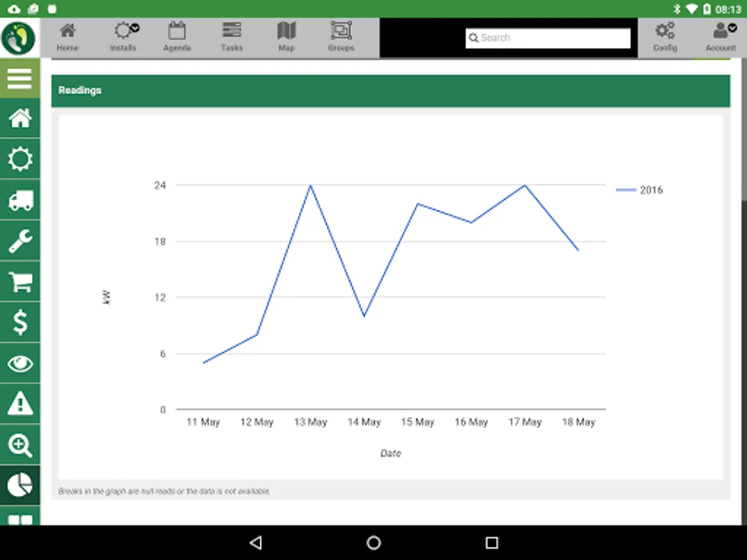747x560 pixels.
Task: Open the sun-shaped installs icon in the sidebar
Action: pyautogui.click(x=19, y=159)
